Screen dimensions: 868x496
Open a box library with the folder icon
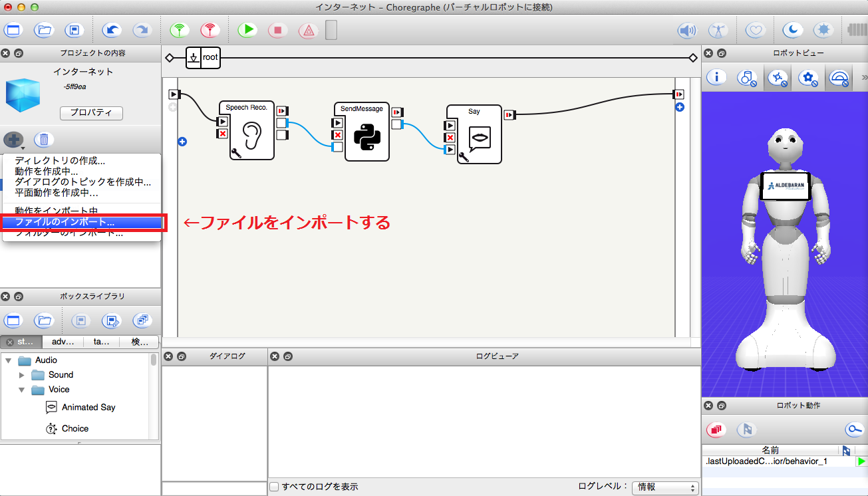tap(44, 320)
